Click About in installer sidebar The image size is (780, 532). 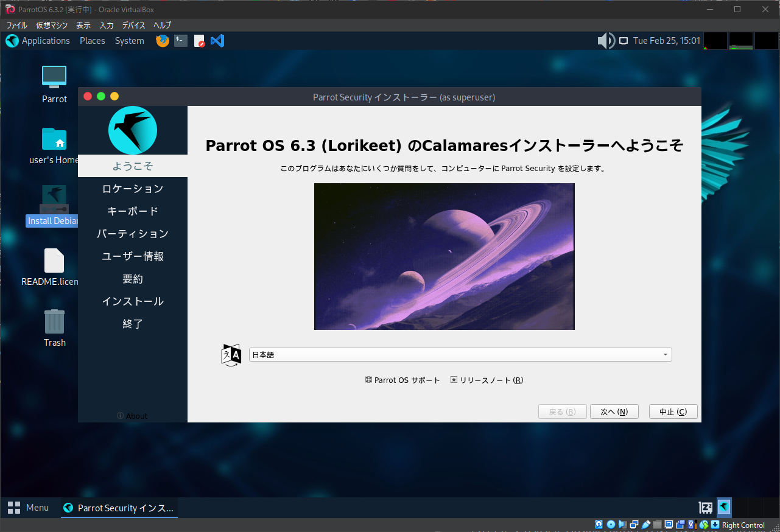tap(132, 416)
